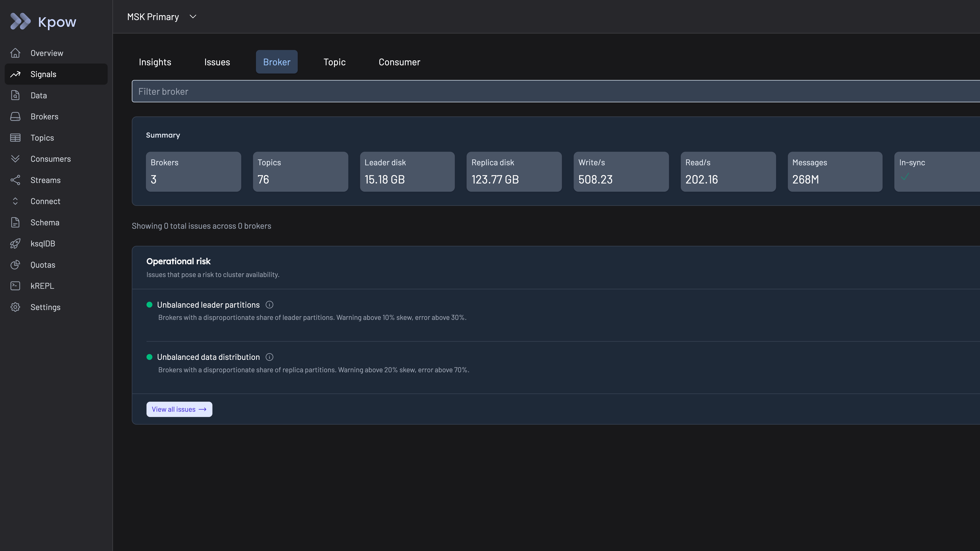Screen dimensions: 980x551
Task: Click the Brokers drive icon
Action: (x=15, y=116)
